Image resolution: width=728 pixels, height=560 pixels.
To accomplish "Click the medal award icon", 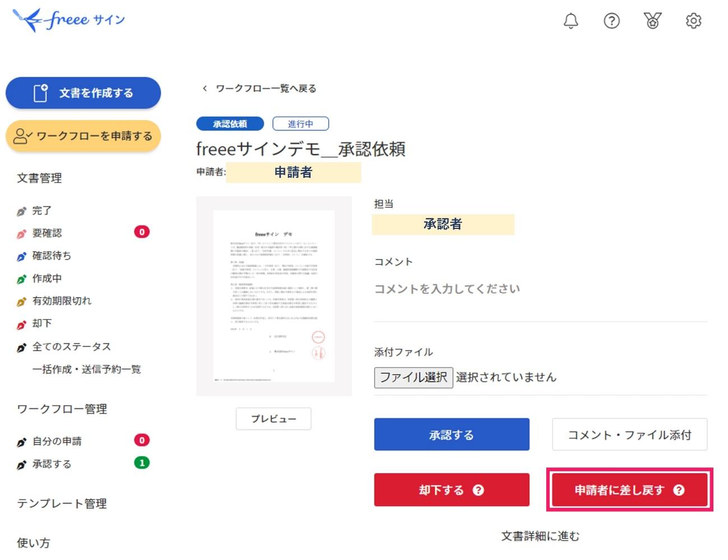I will 652,21.
